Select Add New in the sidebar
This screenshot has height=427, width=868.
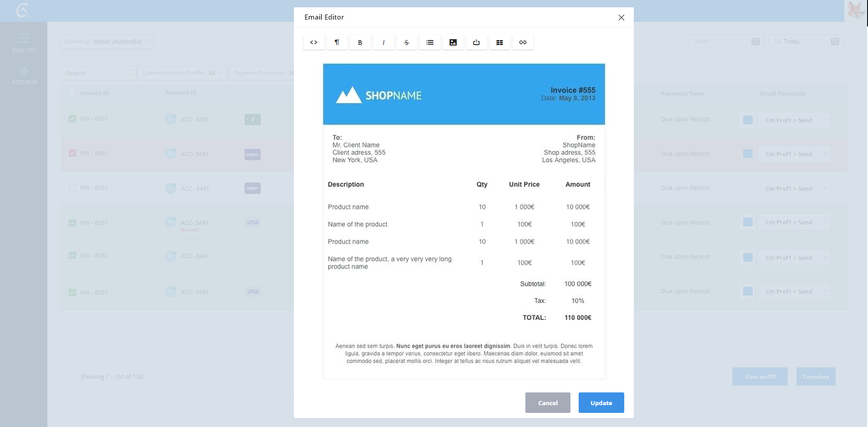point(24,76)
